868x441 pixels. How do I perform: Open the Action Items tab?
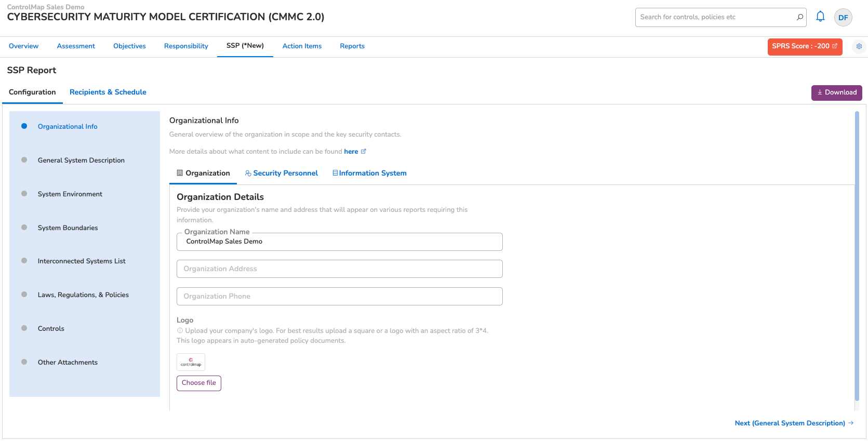(x=302, y=46)
